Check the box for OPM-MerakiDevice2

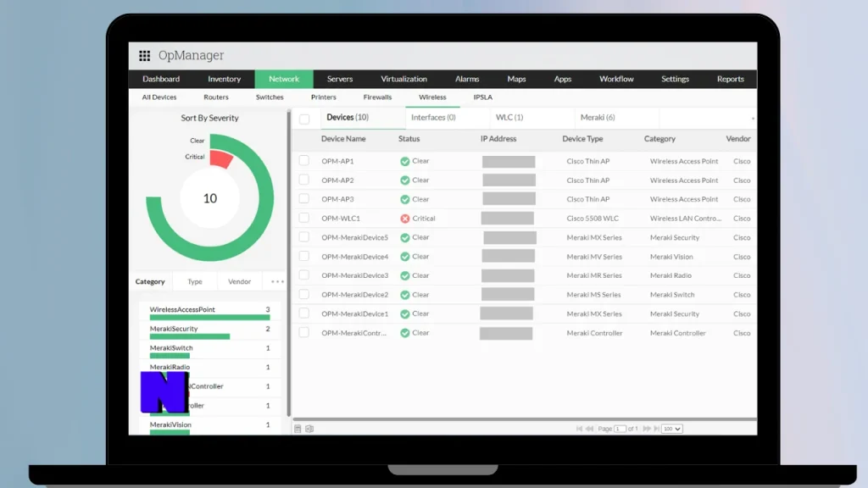[x=304, y=294]
